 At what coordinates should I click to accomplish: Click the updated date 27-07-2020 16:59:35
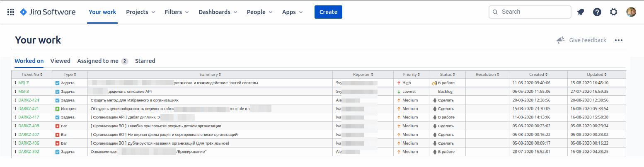click(589, 91)
